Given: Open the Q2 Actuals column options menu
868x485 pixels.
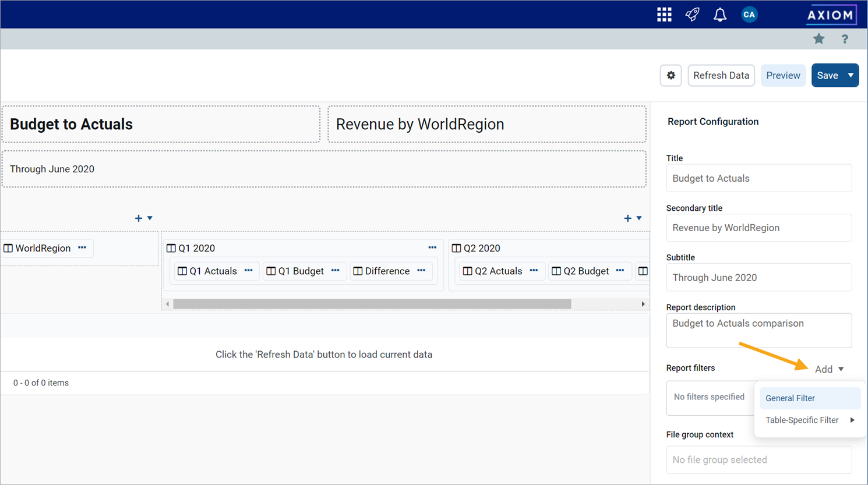Looking at the screenshot, I should tap(534, 271).
